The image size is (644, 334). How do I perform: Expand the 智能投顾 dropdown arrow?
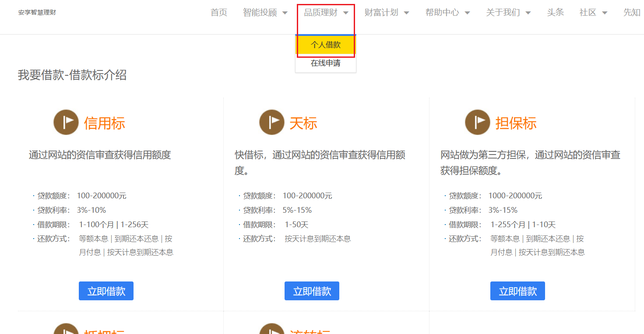285,13
